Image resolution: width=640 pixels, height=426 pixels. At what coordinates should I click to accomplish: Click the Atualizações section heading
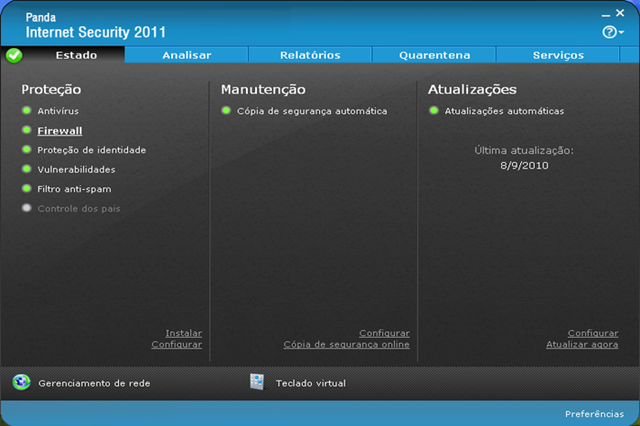point(472,89)
